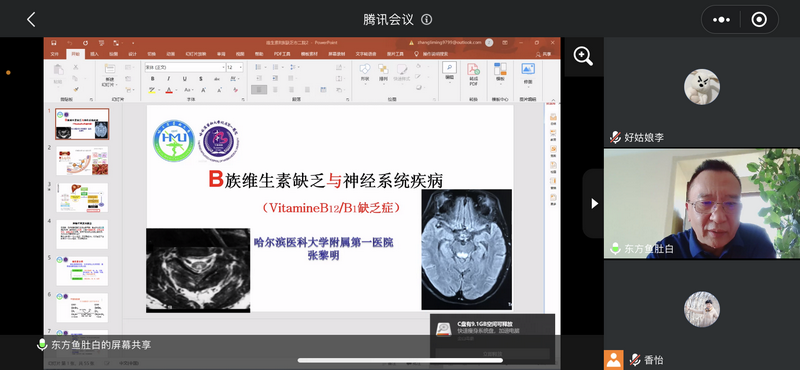
Task: Select slide 5 thumbnail
Action: coord(82,271)
